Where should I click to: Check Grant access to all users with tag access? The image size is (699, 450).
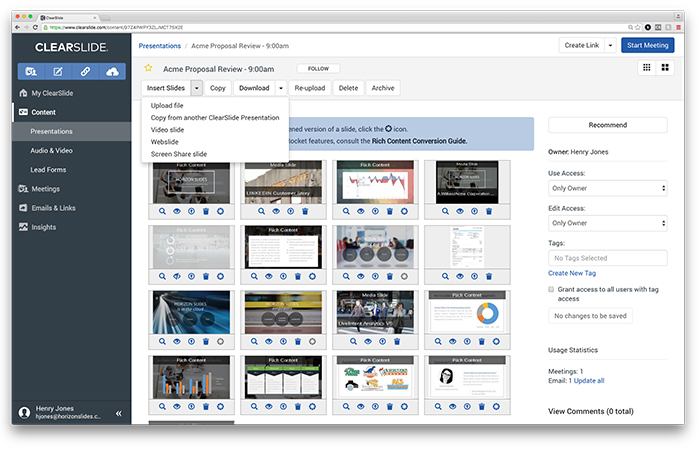(551, 289)
